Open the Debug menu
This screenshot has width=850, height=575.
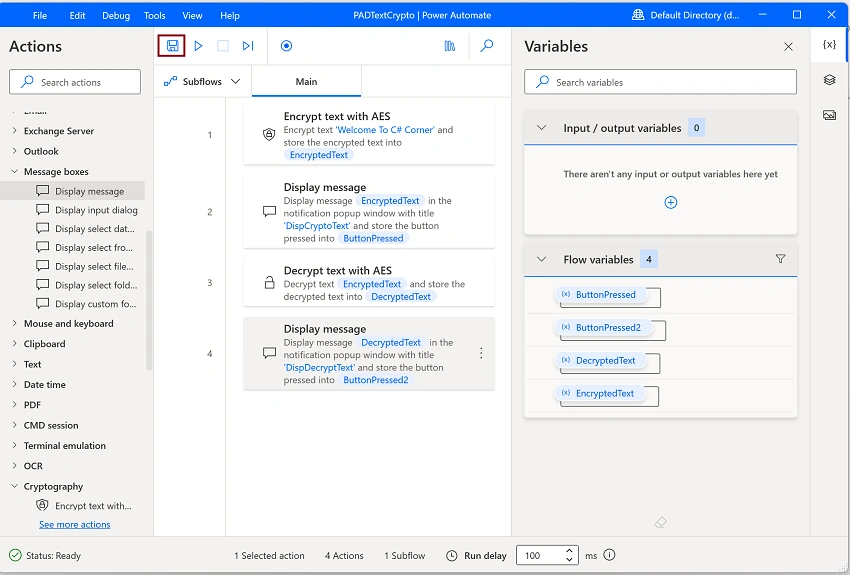coord(116,16)
